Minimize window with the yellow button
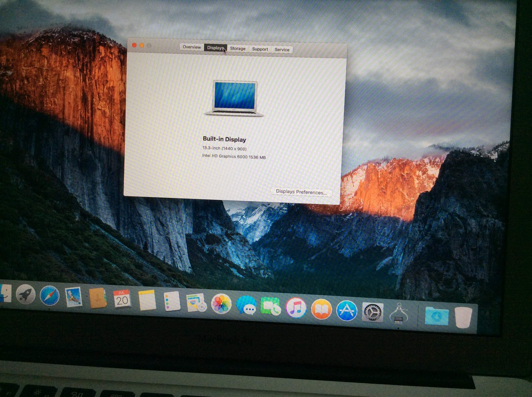This screenshot has width=532, height=397. point(142,45)
